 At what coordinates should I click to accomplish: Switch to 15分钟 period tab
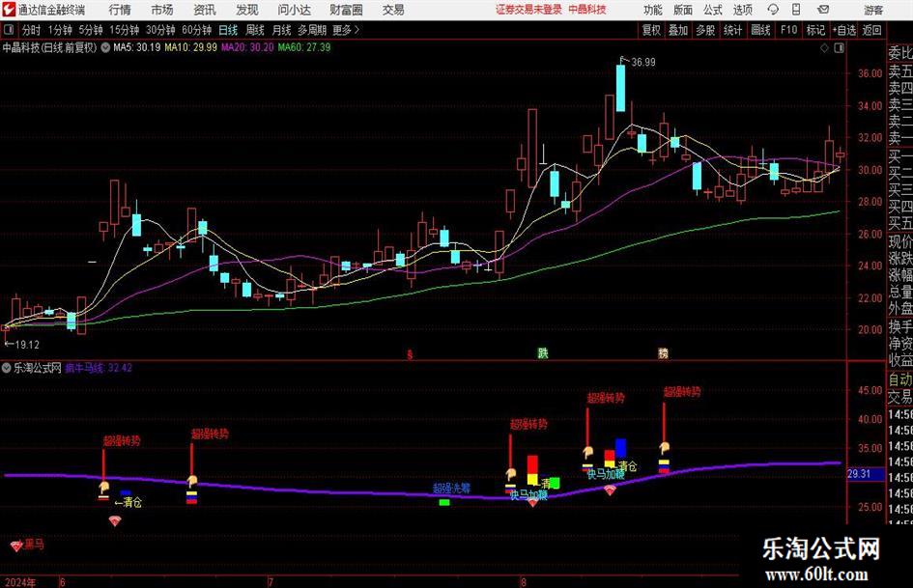point(125,30)
